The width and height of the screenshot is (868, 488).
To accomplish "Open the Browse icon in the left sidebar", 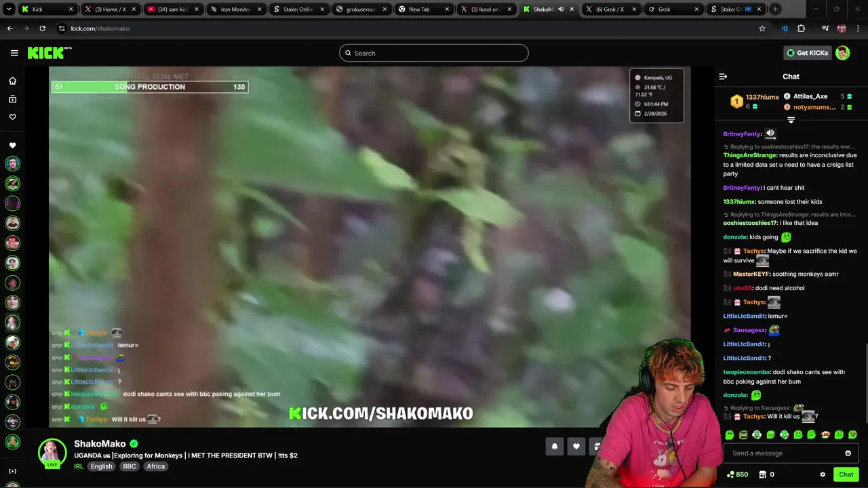I will click(x=12, y=99).
